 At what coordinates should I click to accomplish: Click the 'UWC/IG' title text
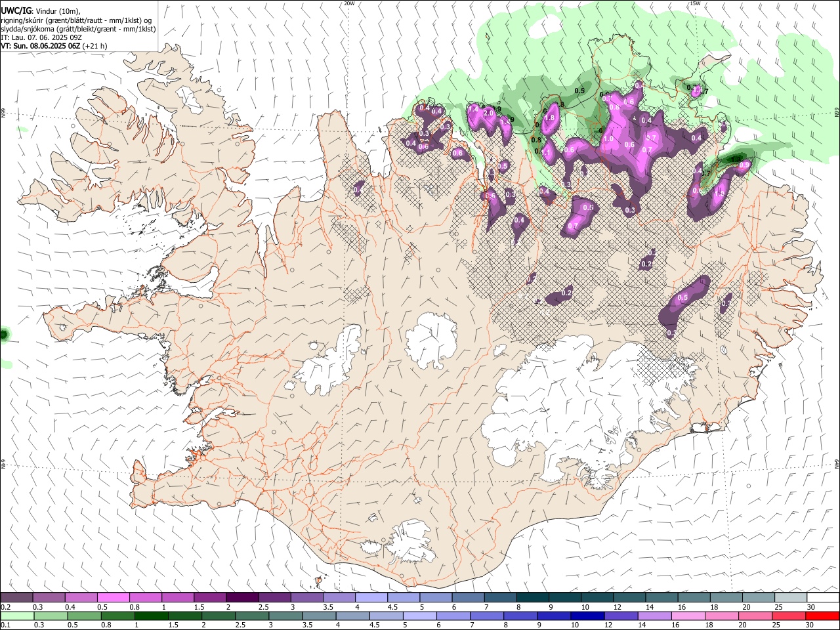coord(16,10)
